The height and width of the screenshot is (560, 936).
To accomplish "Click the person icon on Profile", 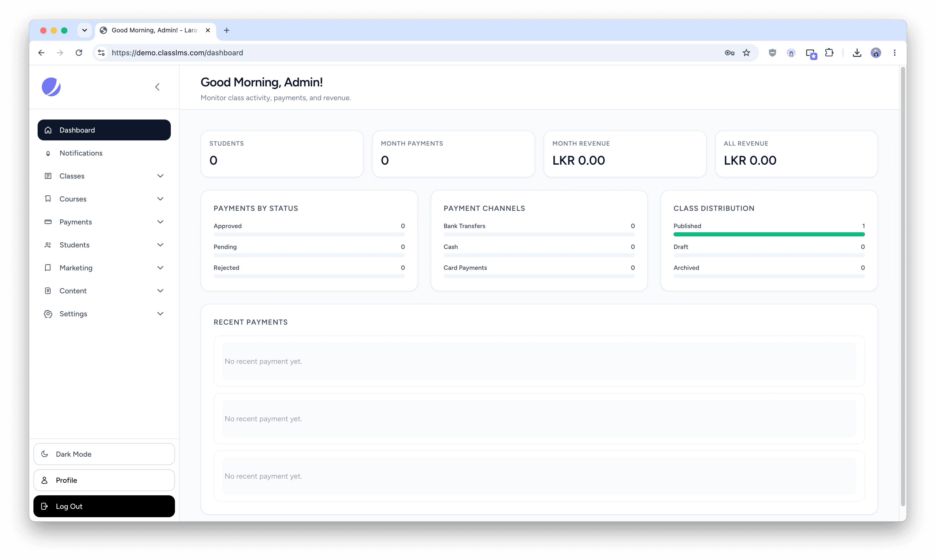I will (x=45, y=480).
